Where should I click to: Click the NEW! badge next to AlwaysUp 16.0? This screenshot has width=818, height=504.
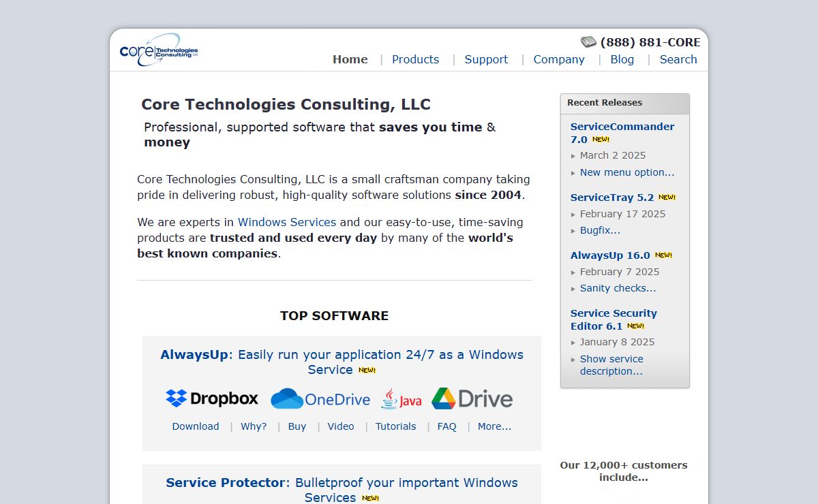[x=663, y=255]
